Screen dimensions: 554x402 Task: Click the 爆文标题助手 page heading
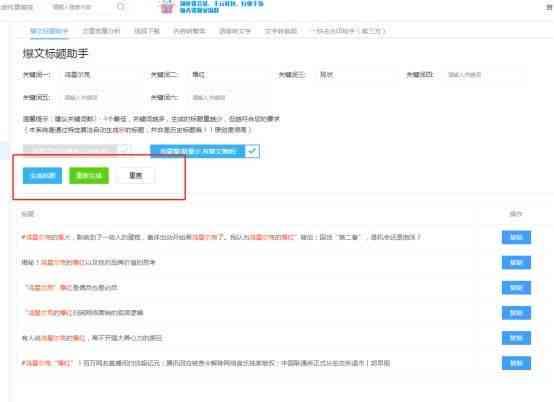click(x=55, y=53)
